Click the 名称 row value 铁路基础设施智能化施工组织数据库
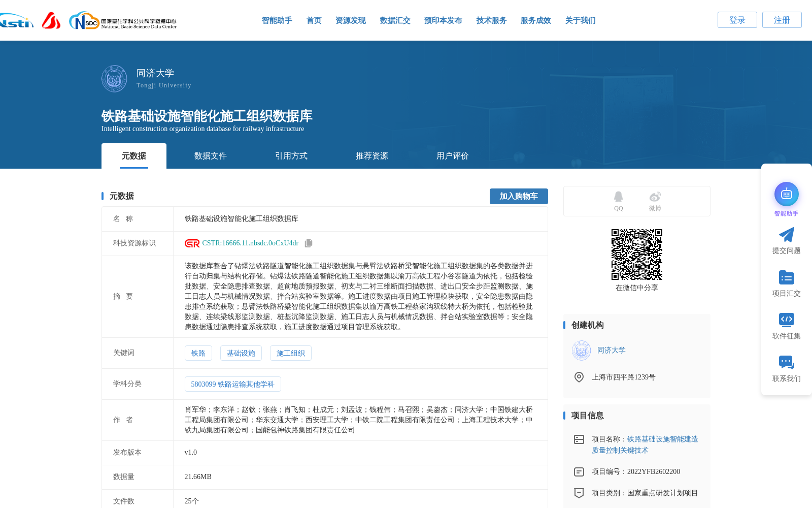Viewport: 812px width, 508px height. tap(242, 219)
